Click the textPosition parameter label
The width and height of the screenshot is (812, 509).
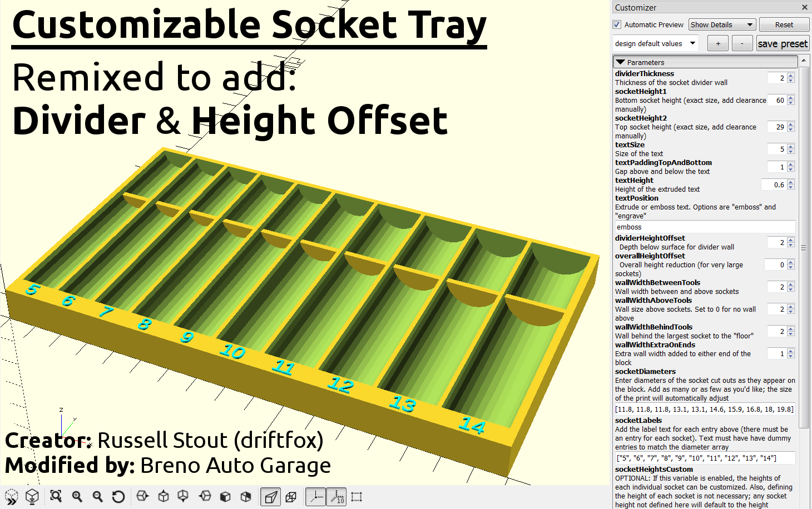pos(637,198)
